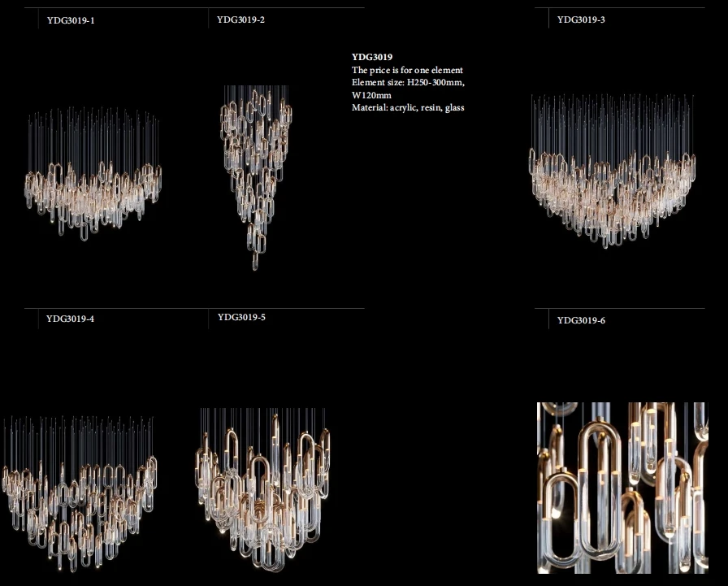
Task: Click the 'Material: acrylic, resin, glass' line
Action: (x=408, y=108)
